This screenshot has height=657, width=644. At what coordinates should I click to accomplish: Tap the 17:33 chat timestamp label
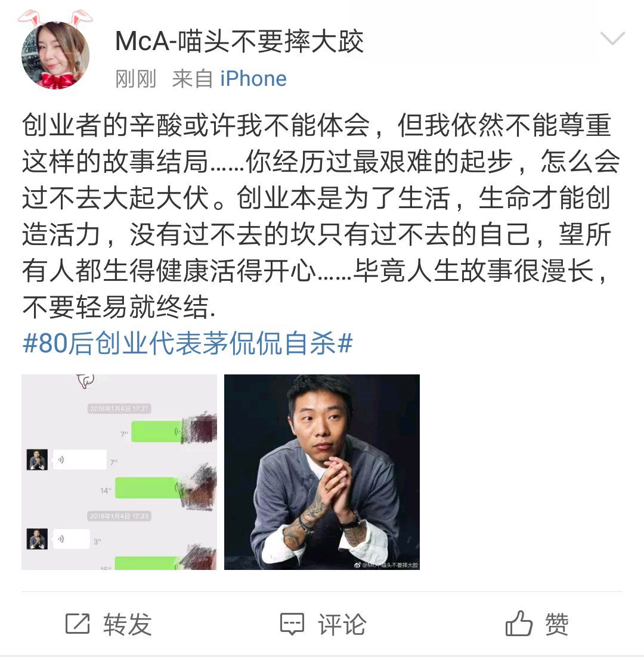119,516
